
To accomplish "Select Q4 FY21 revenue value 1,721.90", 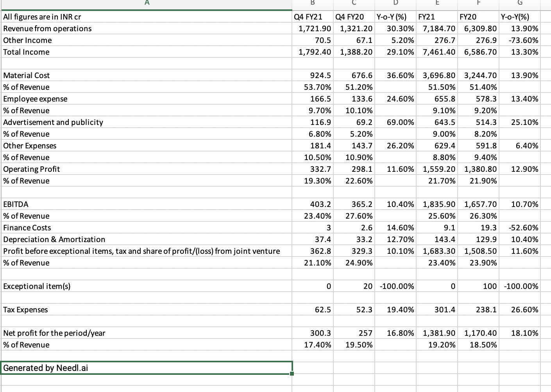I will coord(313,29).
